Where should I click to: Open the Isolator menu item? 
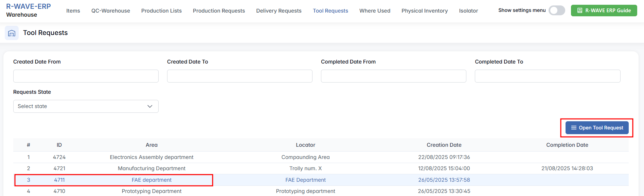pyautogui.click(x=468, y=11)
